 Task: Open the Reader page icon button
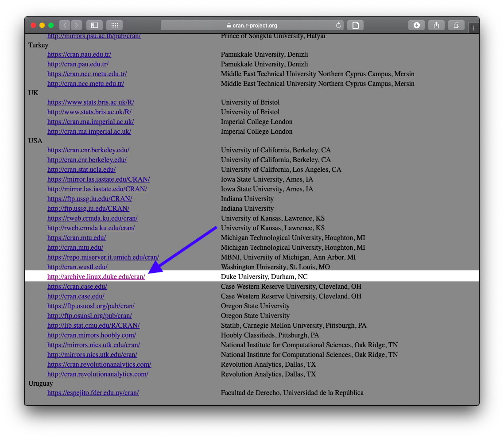pyautogui.click(x=356, y=25)
